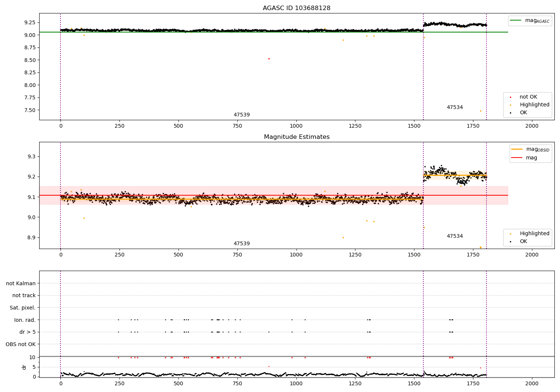Click x-axis tick 1500 in the bottom plot
560x392 pixels.
[414, 384]
